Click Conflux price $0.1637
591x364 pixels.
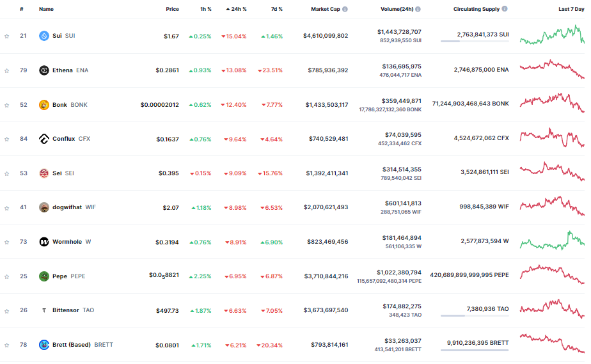point(168,139)
